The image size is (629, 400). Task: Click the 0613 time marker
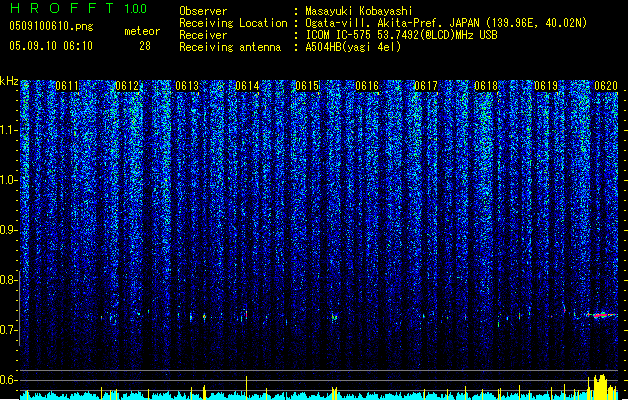pyautogui.click(x=187, y=86)
